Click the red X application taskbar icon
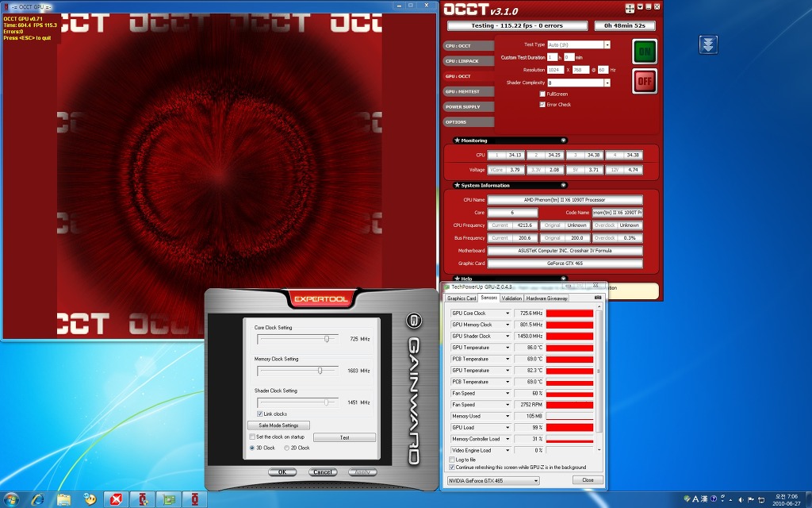Screen dimensions: 812x508 (117, 499)
